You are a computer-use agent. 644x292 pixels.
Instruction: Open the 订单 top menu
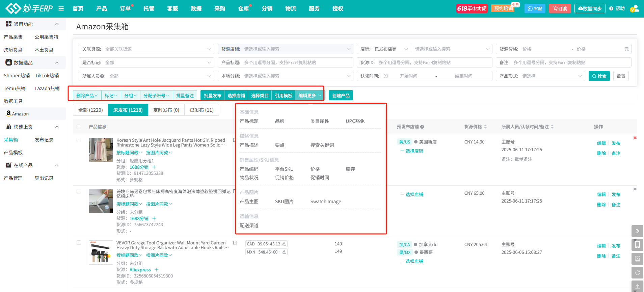pos(125,8)
